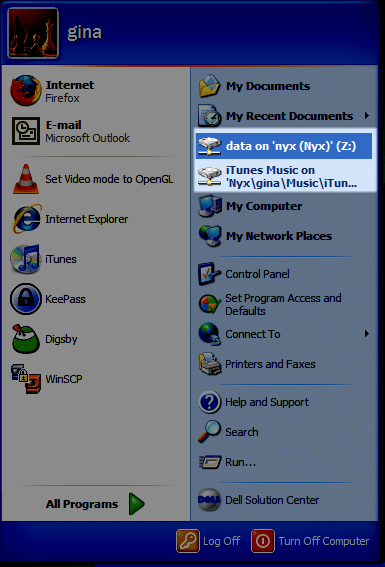Expand the Connect To submenu arrow

[367, 334]
